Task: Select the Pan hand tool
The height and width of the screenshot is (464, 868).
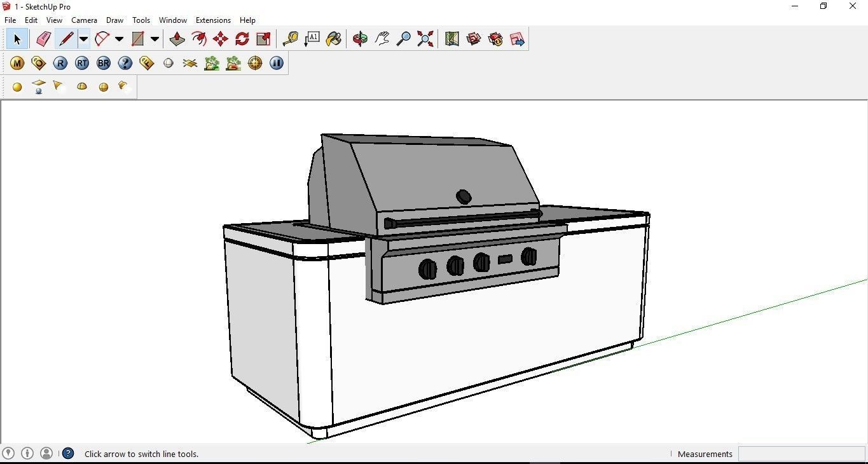Action: [x=382, y=39]
